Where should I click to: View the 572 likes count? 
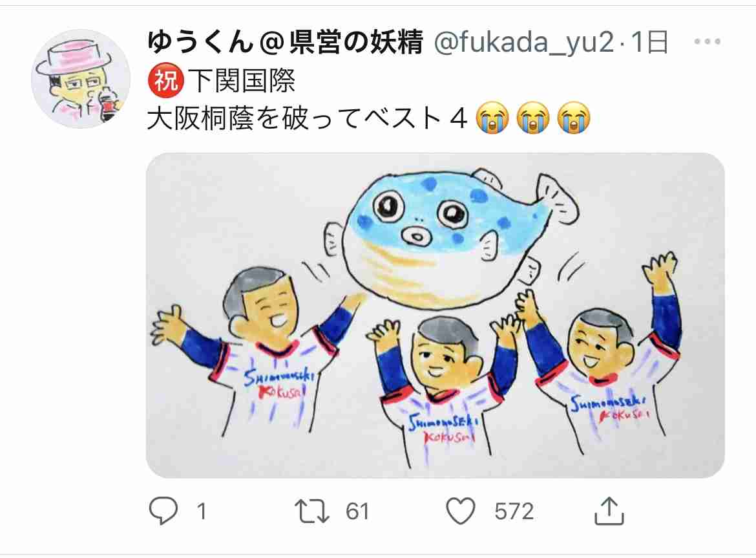[x=514, y=511]
